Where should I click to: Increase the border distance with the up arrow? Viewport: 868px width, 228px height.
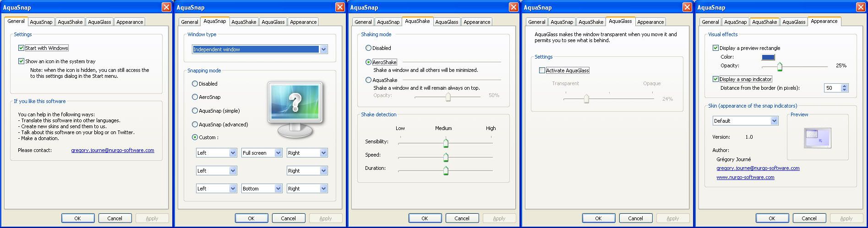(x=845, y=86)
